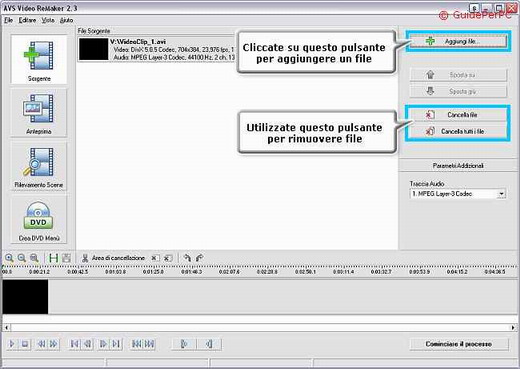The image size is (520, 369).
Task: Click the Play button in playback controls
Action: [x=12, y=344]
